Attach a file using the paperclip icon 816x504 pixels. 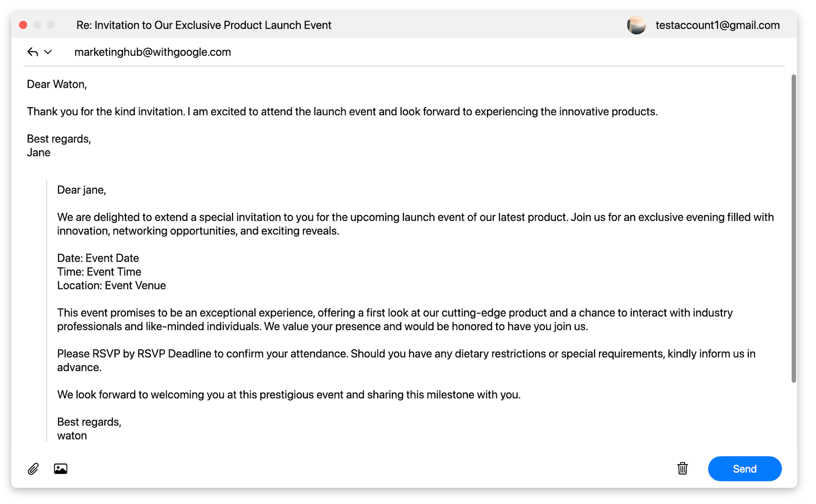pos(33,469)
